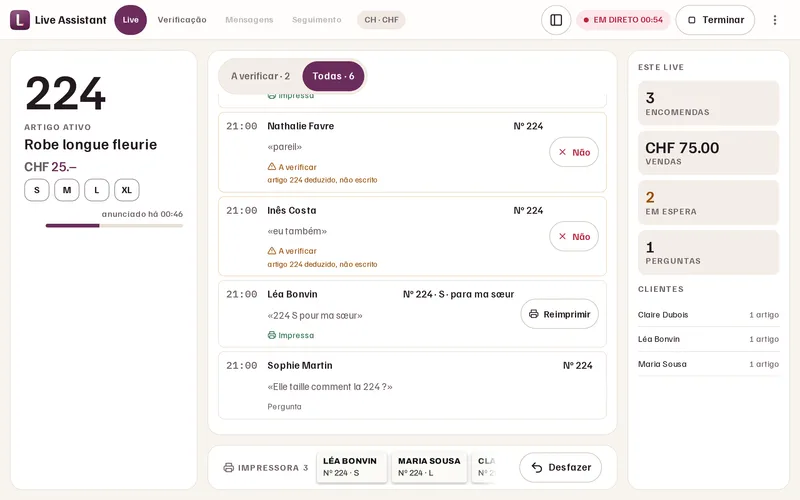Image resolution: width=800 pixels, height=500 pixels.
Task: Click warning icon in Nathalie Favre's row
Action: (x=272, y=166)
